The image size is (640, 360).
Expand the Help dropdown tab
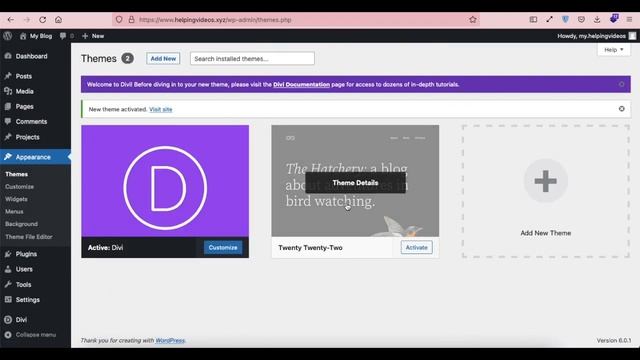(613, 50)
